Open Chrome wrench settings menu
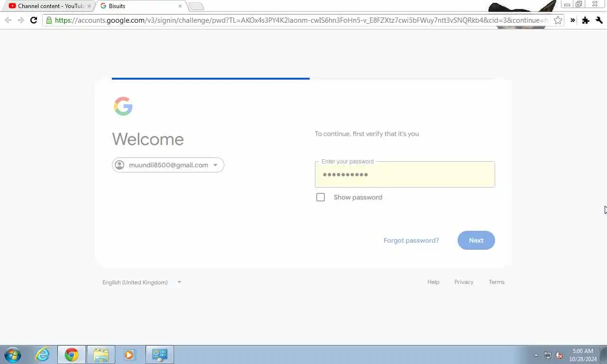 (x=599, y=20)
